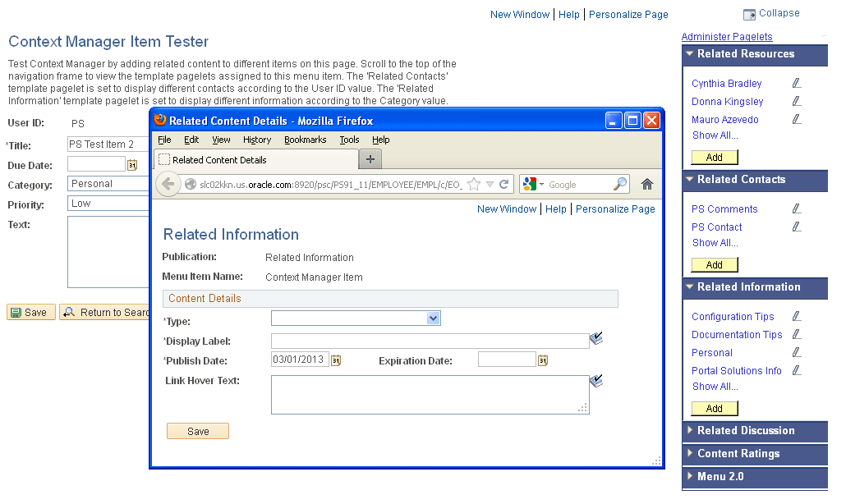Image resolution: width=846 pixels, height=504 pixels.
Task: Click the back navigation arrow in Firefox
Action: (x=168, y=184)
